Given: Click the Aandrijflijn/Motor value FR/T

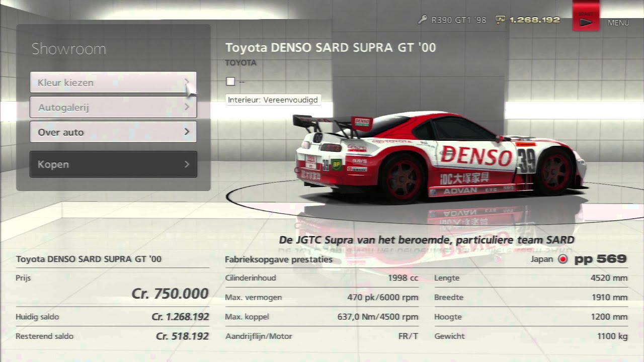Looking at the screenshot, I should click(x=408, y=336).
